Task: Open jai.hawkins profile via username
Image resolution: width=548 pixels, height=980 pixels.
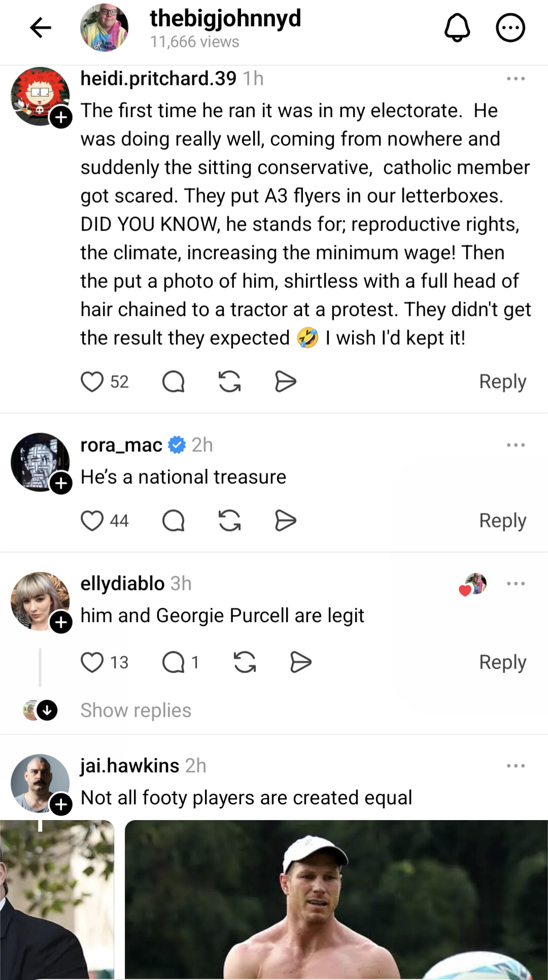Action: pos(130,766)
